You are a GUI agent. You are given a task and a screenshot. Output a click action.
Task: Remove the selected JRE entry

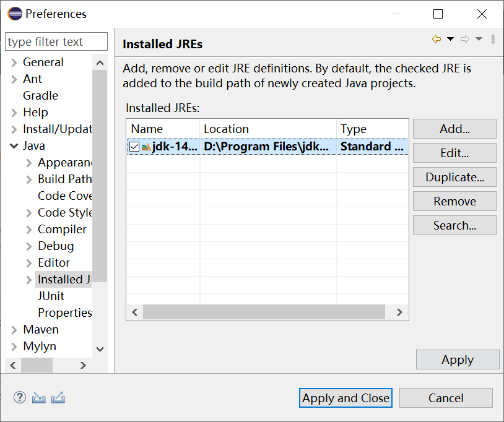[454, 201]
